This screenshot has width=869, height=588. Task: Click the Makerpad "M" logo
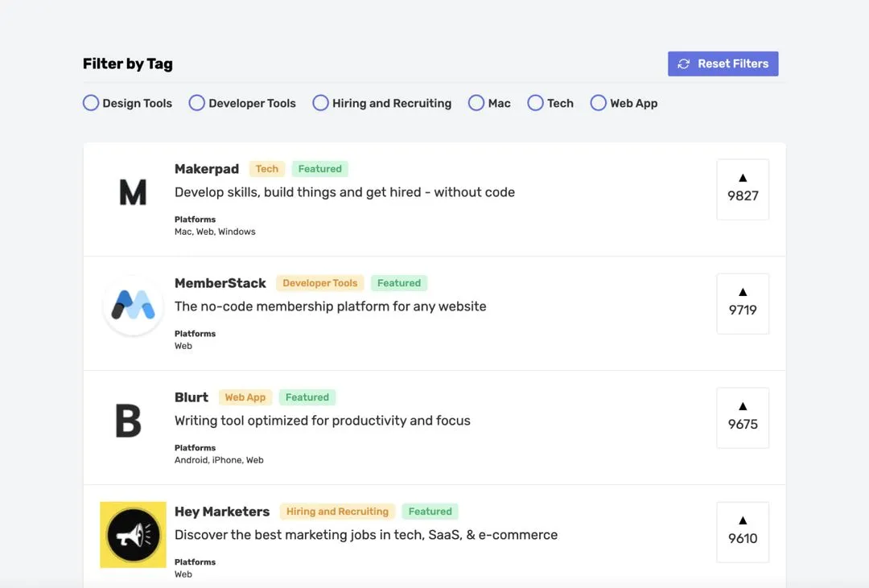133,191
